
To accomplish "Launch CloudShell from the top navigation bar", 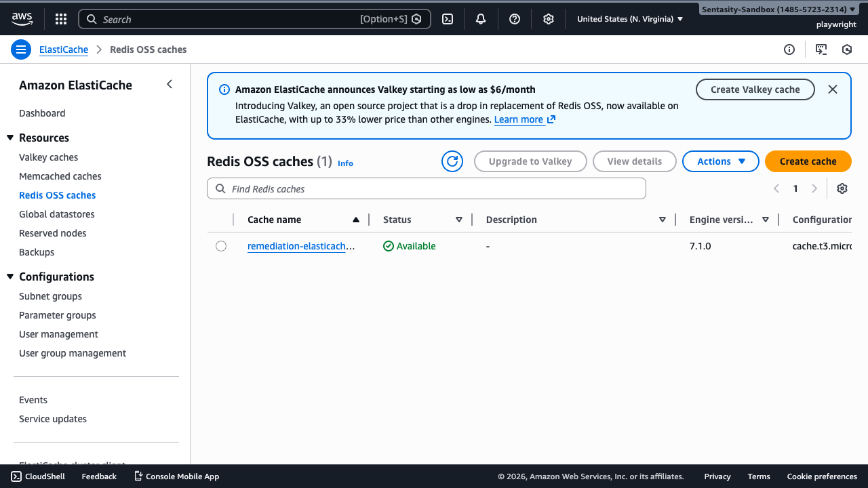I will tap(447, 18).
